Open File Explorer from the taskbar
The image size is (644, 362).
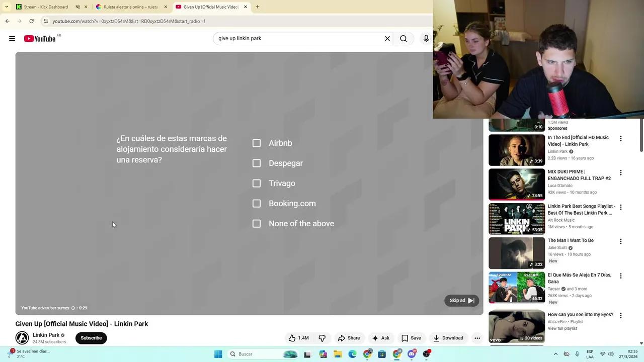pyautogui.click(x=338, y=354)
